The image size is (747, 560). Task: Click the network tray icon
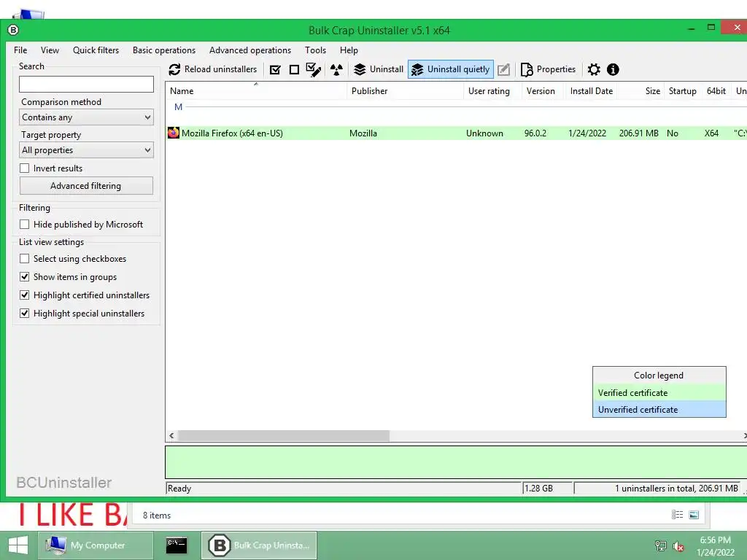[660, 545]
